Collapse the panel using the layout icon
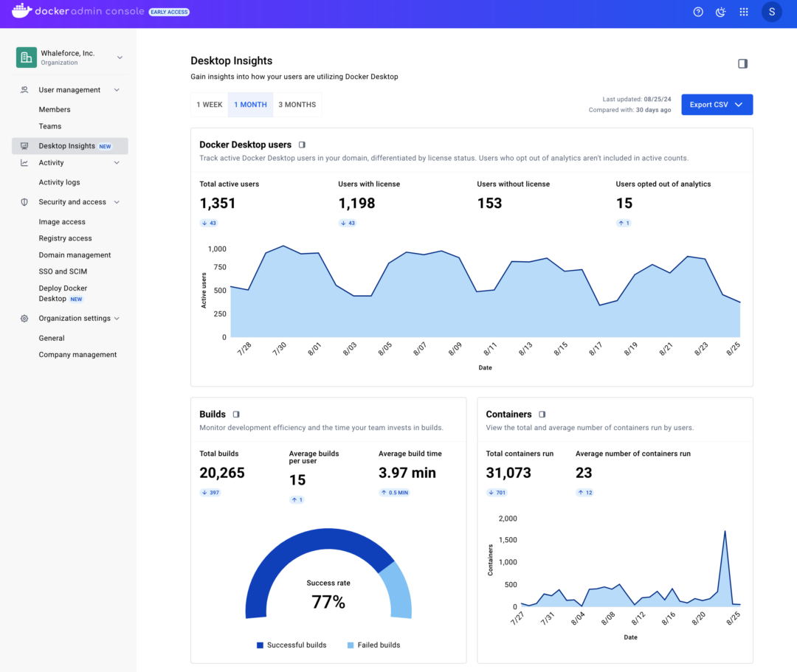The height and width of the screenshot is (672, 797). coord(742,63)
